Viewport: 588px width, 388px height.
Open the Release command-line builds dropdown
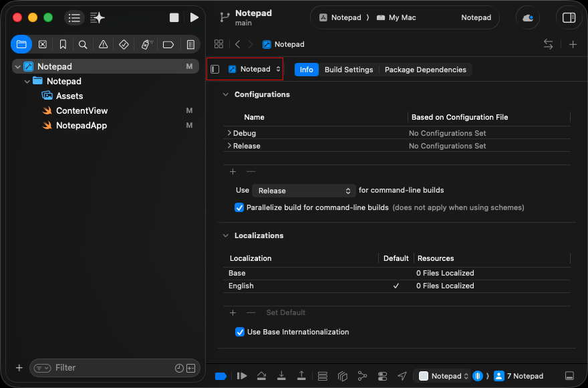(x=304, y=191)
